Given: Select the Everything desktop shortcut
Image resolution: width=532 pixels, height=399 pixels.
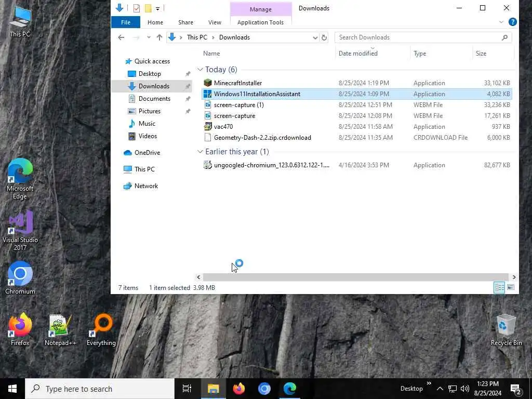Looking at the screenshot, I should [x=101, y=330].
